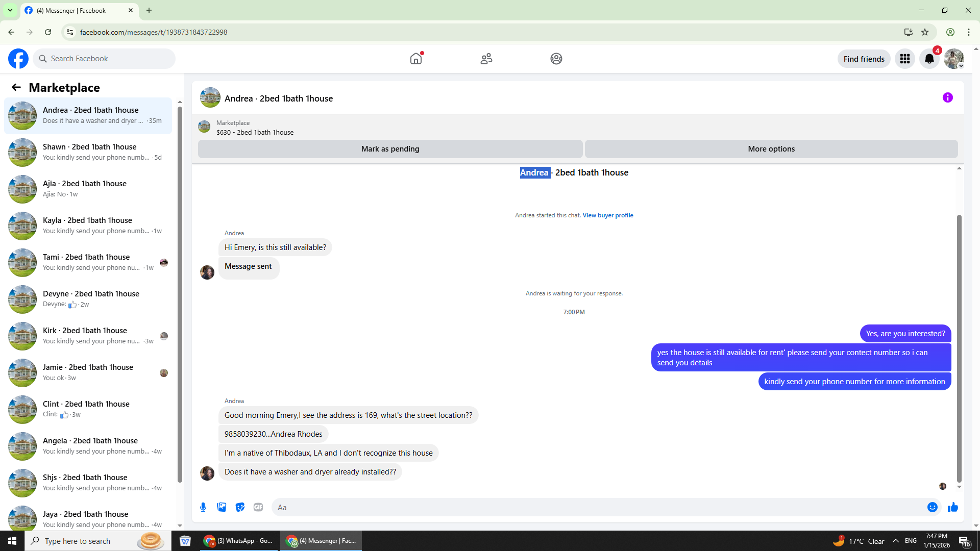Open the Facebook notifications bell

(929, 59)
